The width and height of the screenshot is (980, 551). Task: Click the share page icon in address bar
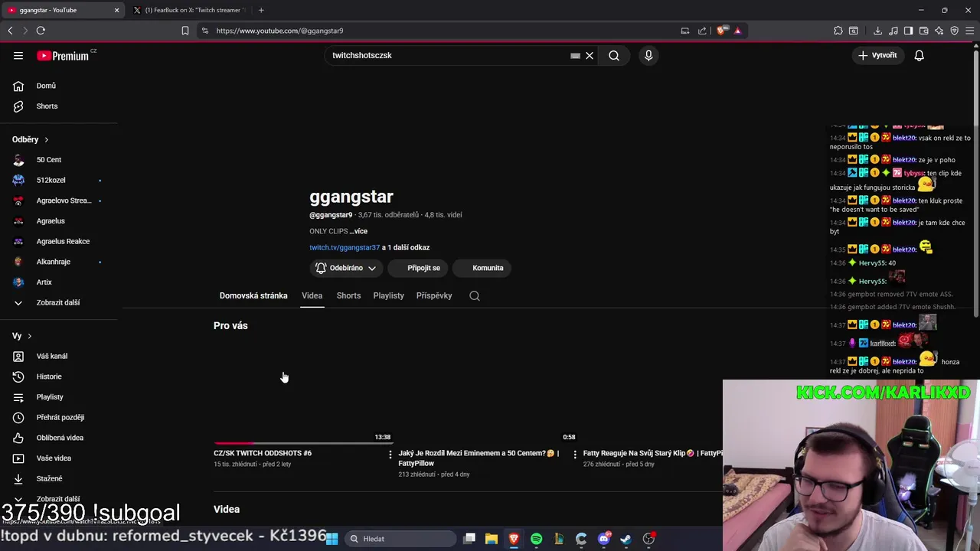tap(702, 31)
